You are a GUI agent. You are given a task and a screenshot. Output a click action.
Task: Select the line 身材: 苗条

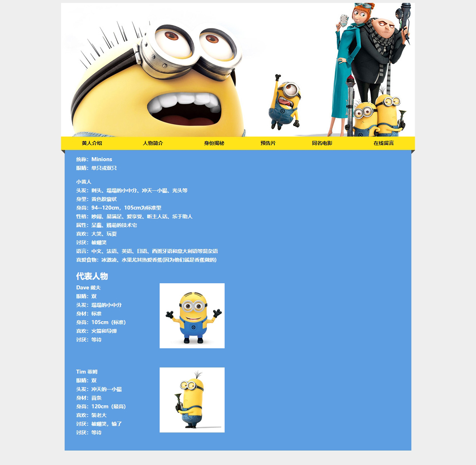pyautogui.click(x=89, y=398)
